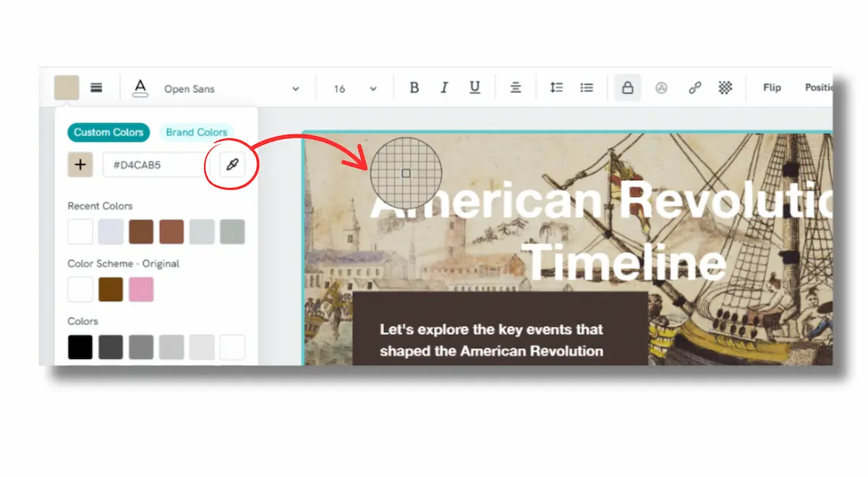The height and width of the screenshot is (477, 868).
Task: Click the bulleted list icon
Action: (x=587, y=88)
